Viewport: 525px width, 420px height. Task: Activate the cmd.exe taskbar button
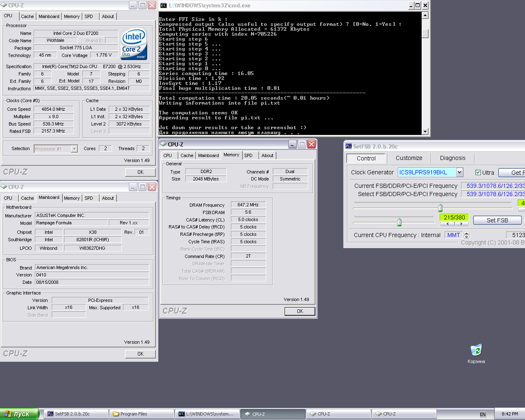(207, 414)
